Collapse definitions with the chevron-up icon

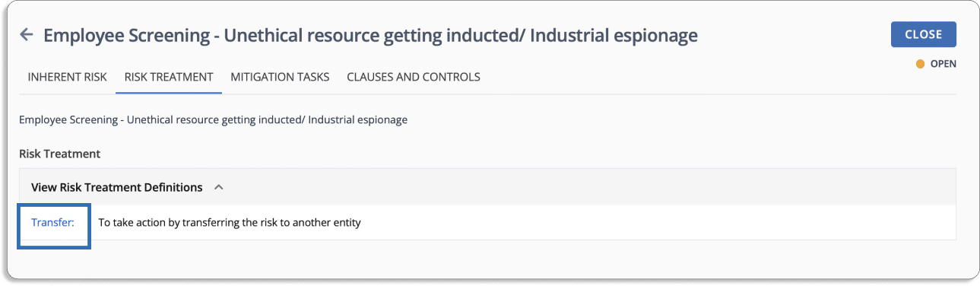(218, 187)
